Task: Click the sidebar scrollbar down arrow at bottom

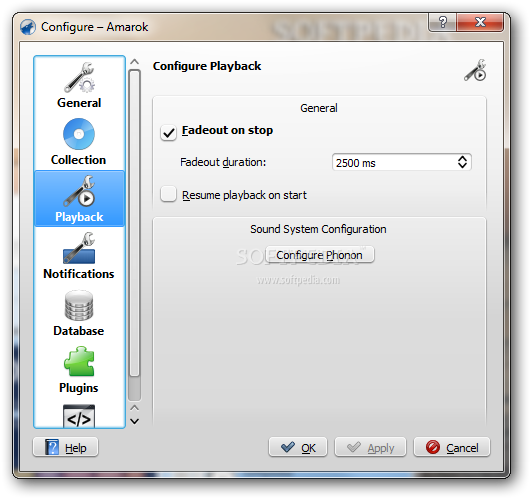Action: [134, 421]
